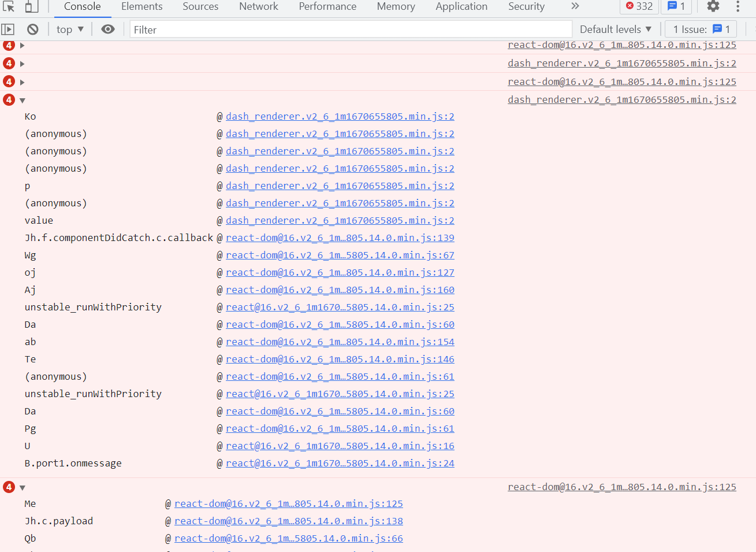Open the source link for the Me frame

click(289, 504)
